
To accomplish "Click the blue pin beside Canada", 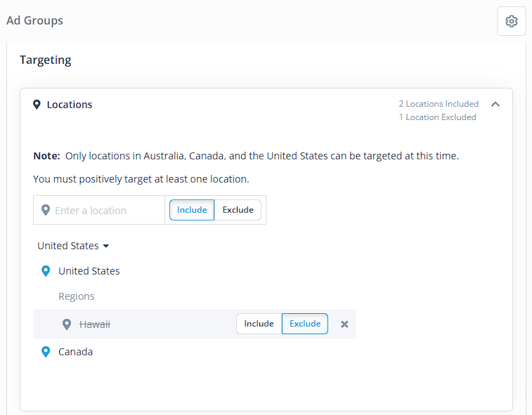I will coord(46,352).
